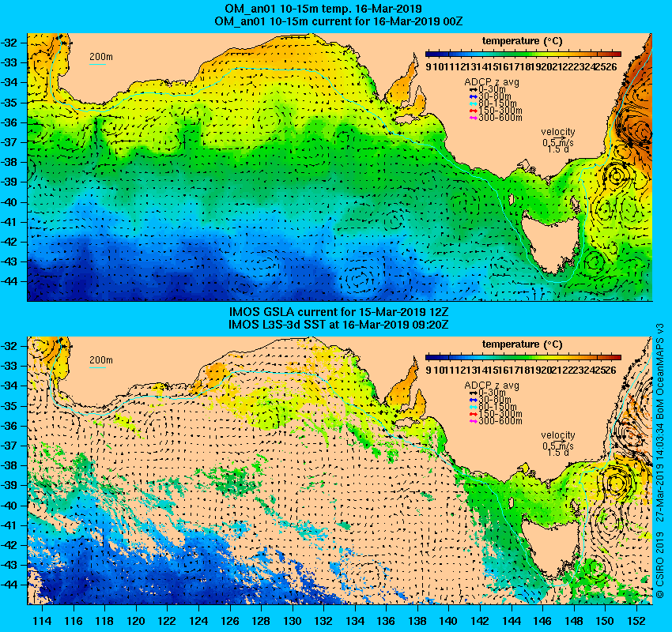Viewport: 672px width, 632px height.
Task: Click the 132 longitude axis label
Action: 323,621
